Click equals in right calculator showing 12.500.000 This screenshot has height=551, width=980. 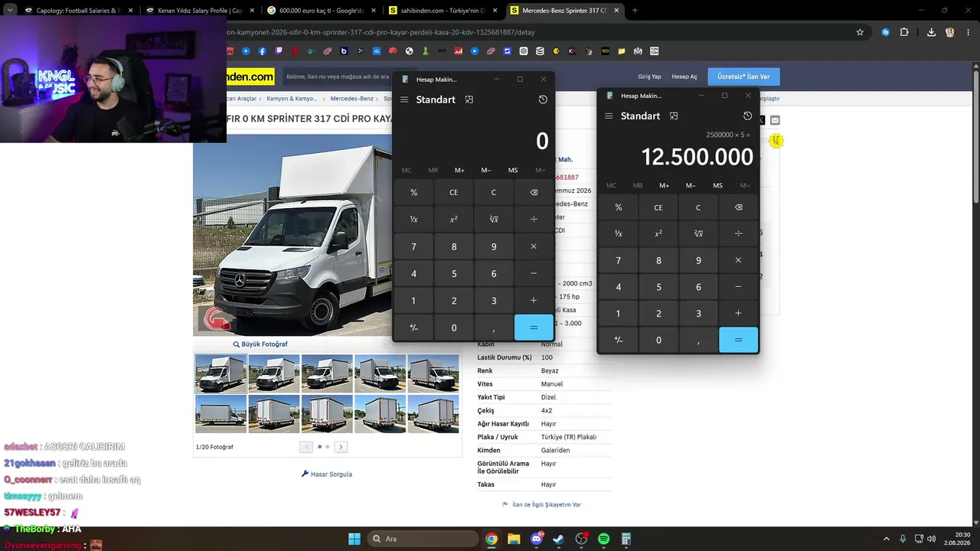(x=738, y=340)
